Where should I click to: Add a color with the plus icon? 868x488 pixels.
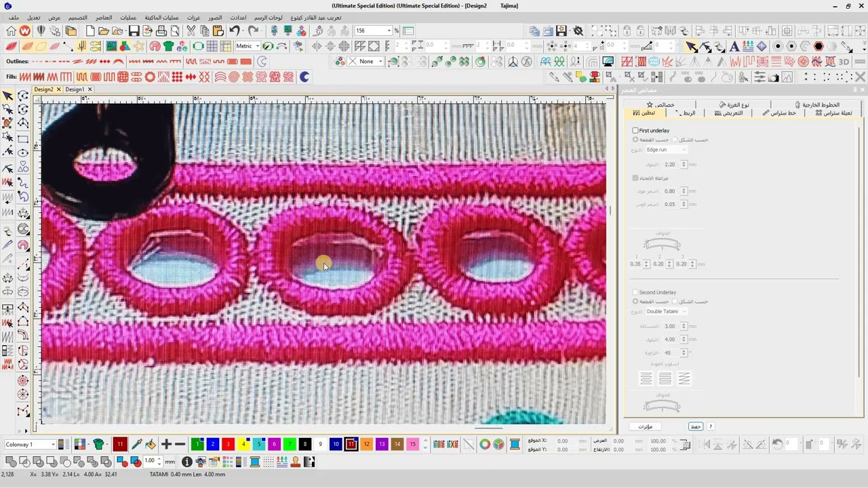point(166,445)
